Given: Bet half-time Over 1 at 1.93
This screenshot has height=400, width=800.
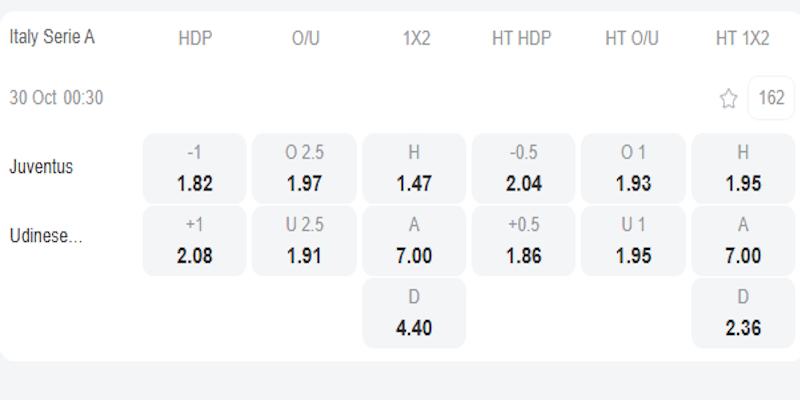Looking at the screenshot, I should pos(633,168).
